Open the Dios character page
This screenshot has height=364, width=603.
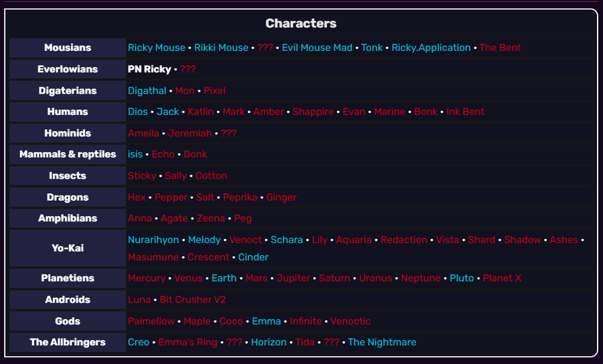point(137,112)
